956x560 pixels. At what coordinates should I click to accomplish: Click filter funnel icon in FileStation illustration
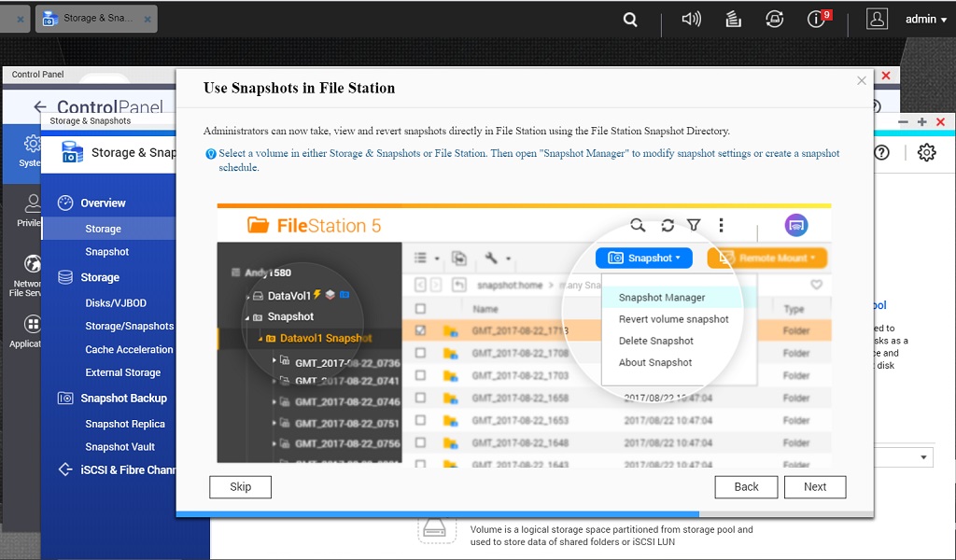(694, 226)
